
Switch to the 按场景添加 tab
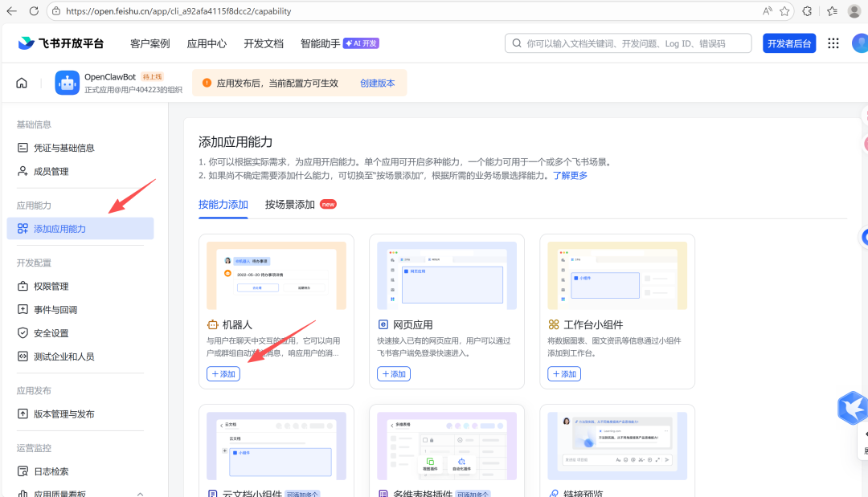pos(290,205)
